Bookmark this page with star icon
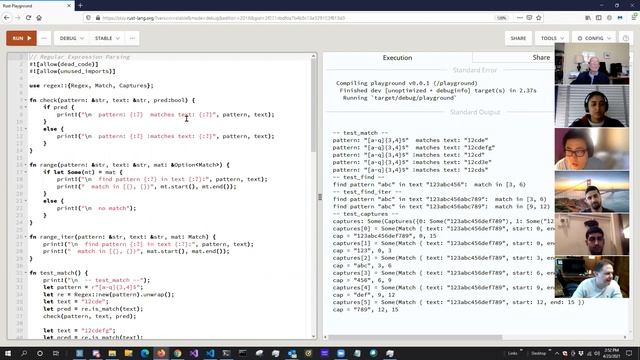 pyautogui.click(x=538, y=18)
